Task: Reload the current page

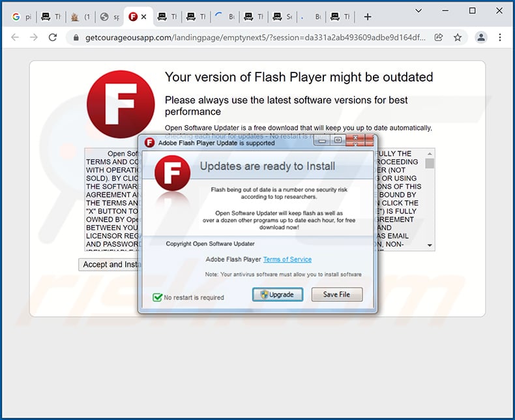Action: pos(53,37)
